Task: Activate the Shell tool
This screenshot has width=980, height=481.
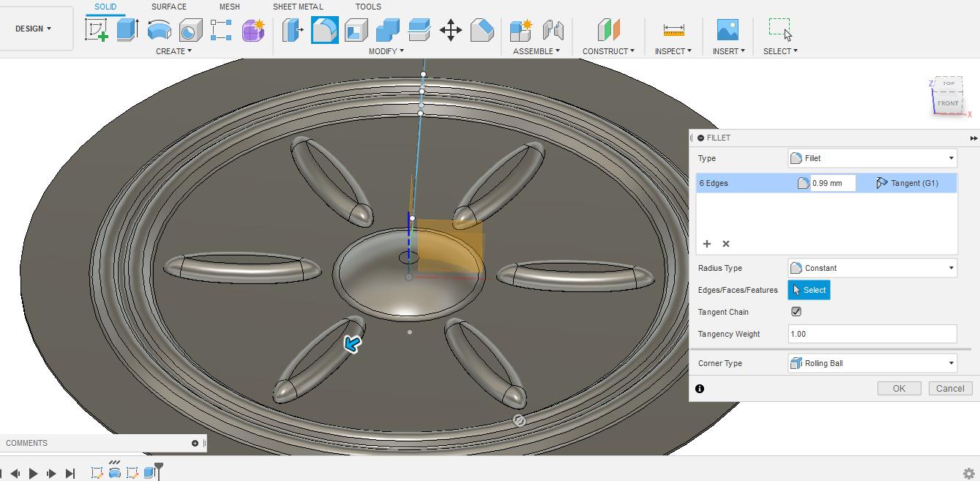Action: pos(356,31)
